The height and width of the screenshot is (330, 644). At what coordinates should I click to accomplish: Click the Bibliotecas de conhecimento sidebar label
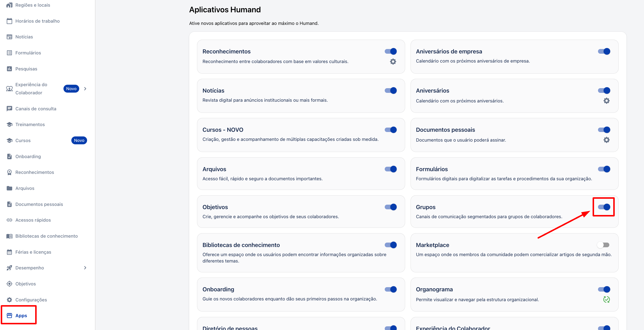coord(46,236)
